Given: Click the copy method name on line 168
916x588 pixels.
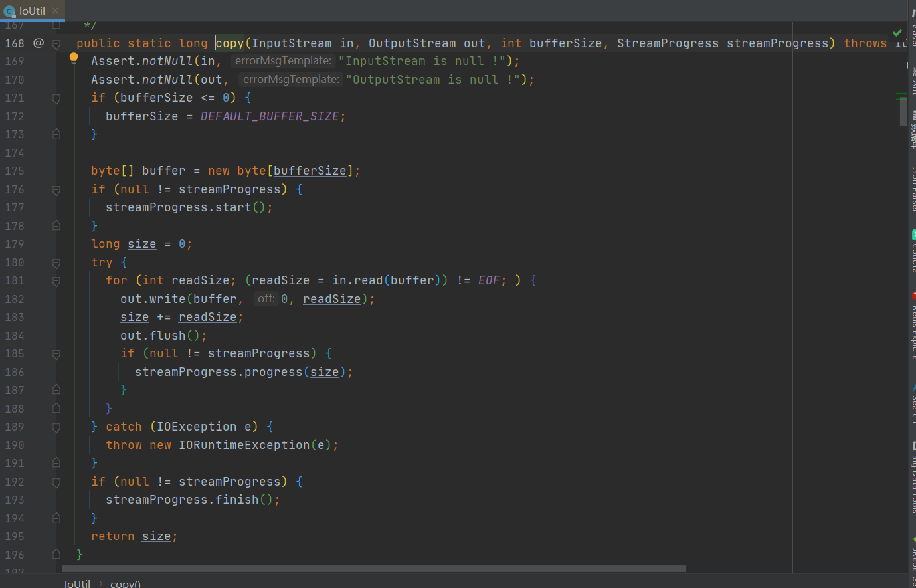Looking at the screenshot, I should [230, 43].
